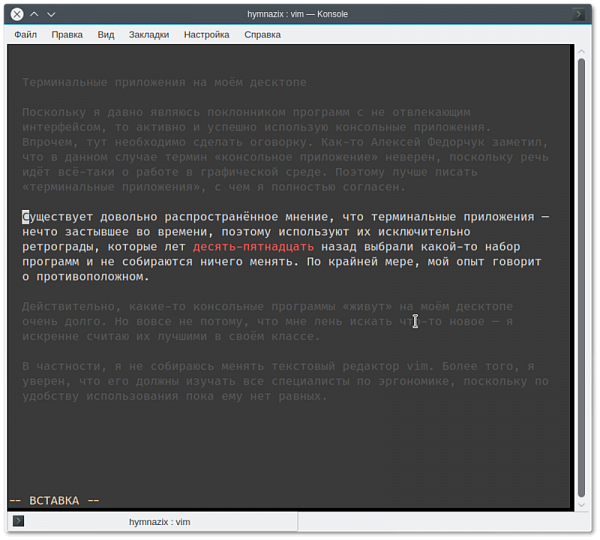The width and height of the screenshot is (600, 540).
Task: Click the up-chevron button in the title bar
Action: (34, 15)
